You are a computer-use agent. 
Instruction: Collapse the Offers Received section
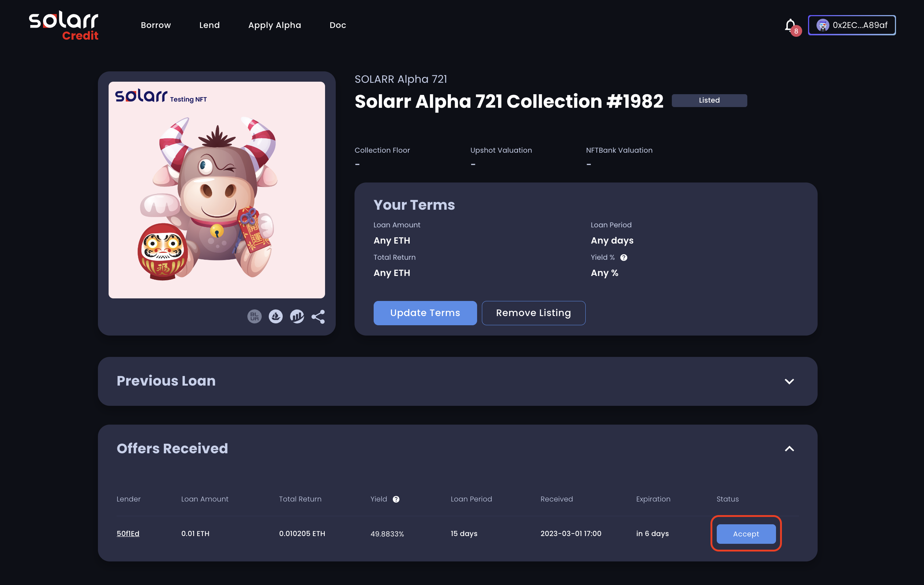coord(789,448)
